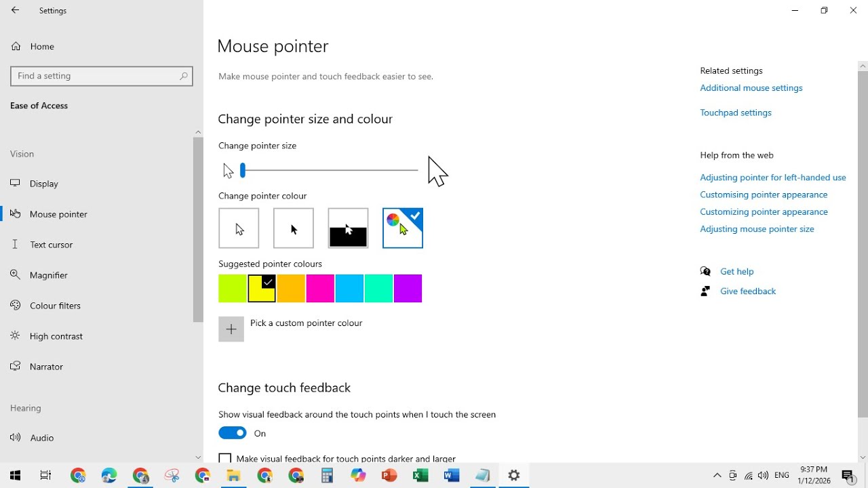This screenshot has width=868, height=488.
Task: Pick the yellow pointer colour swatch
Action: click(262, 289)
